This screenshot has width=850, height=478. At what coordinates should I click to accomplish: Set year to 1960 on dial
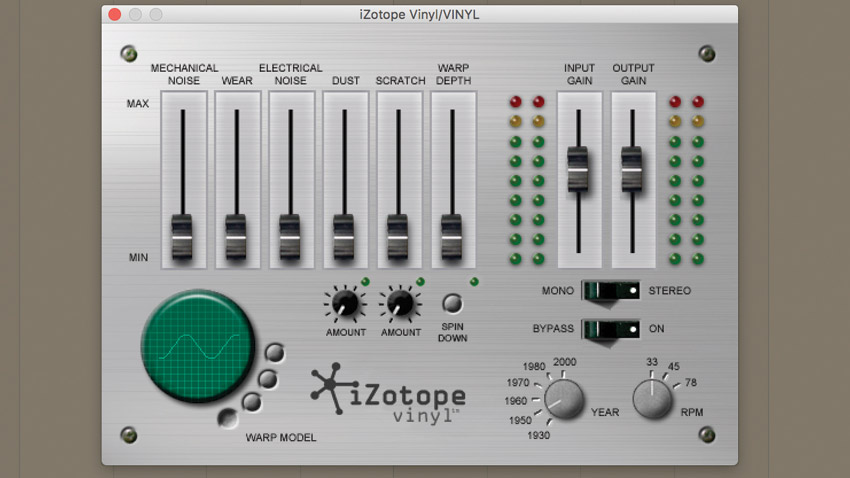pyautogui.click(x=516, y=401)
